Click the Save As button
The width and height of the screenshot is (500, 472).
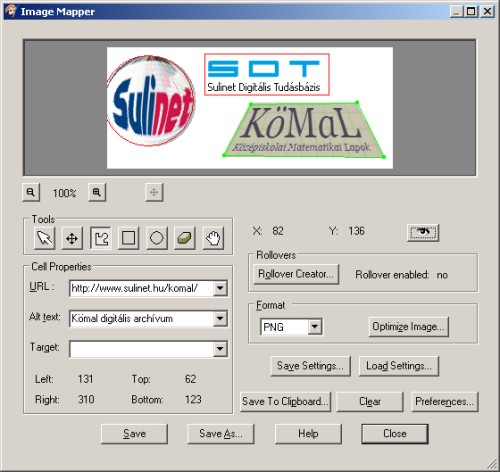click(221, 434)
